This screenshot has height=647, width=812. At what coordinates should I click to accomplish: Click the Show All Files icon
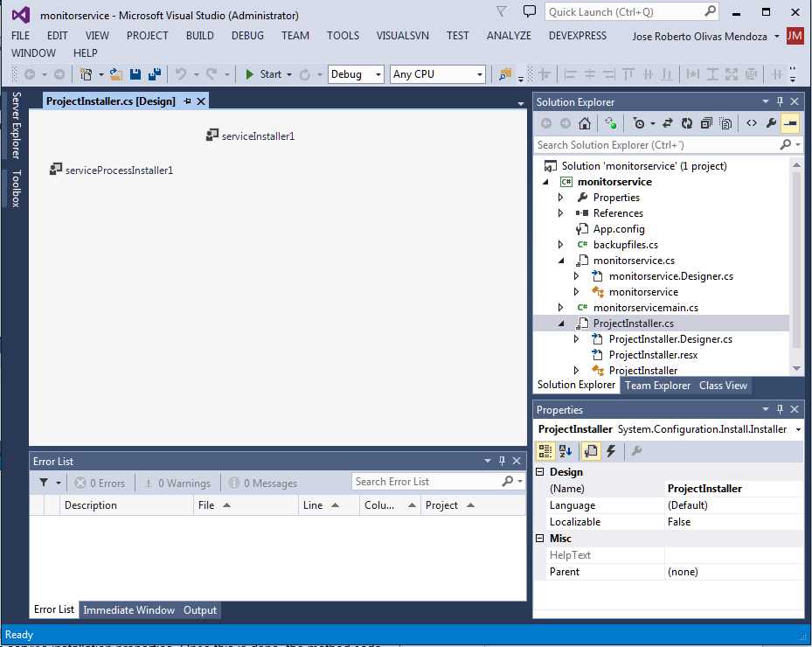coord(726,123)
